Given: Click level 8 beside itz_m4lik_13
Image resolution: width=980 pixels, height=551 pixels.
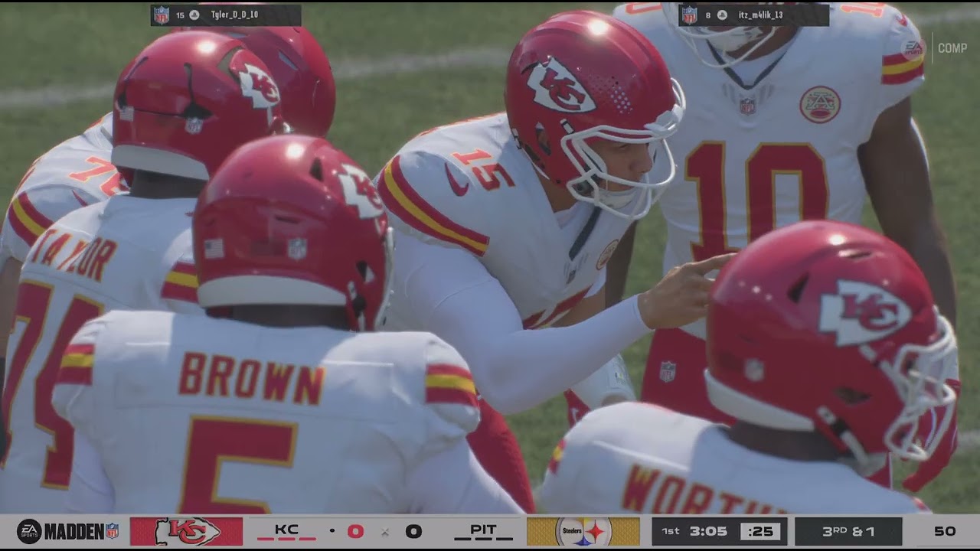Looking at the screenshot, I should pyautogui.click(x=708, y=15).
